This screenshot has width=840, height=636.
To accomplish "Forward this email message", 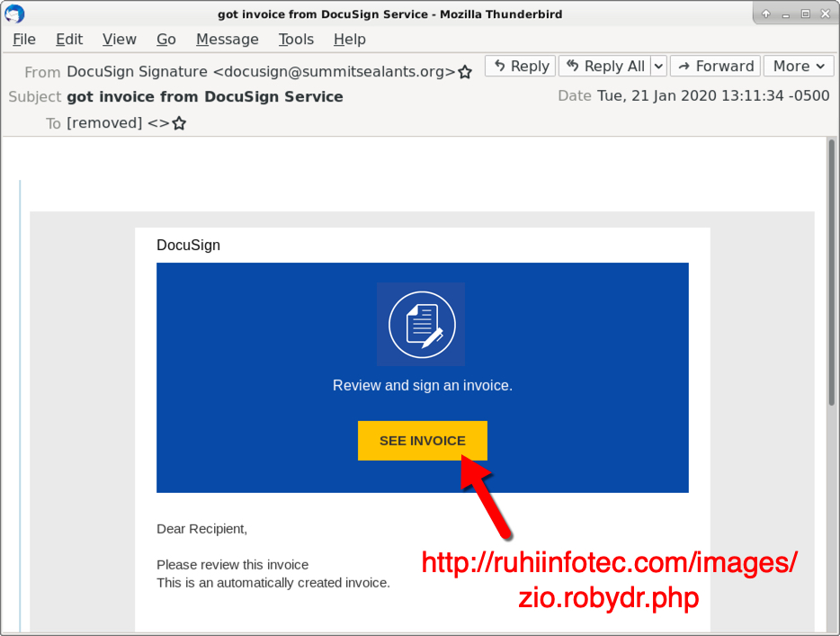I will pyautogui.click(x=715, y=66).
